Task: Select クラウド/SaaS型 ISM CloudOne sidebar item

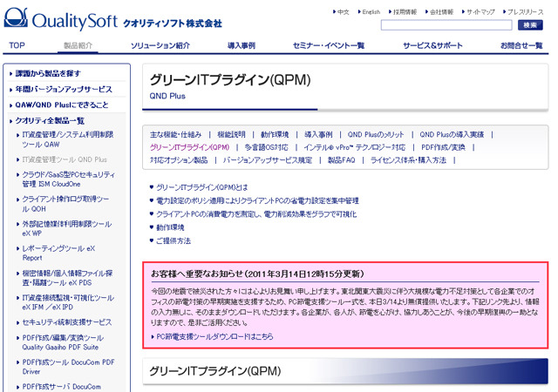Action: coord(67,179)
